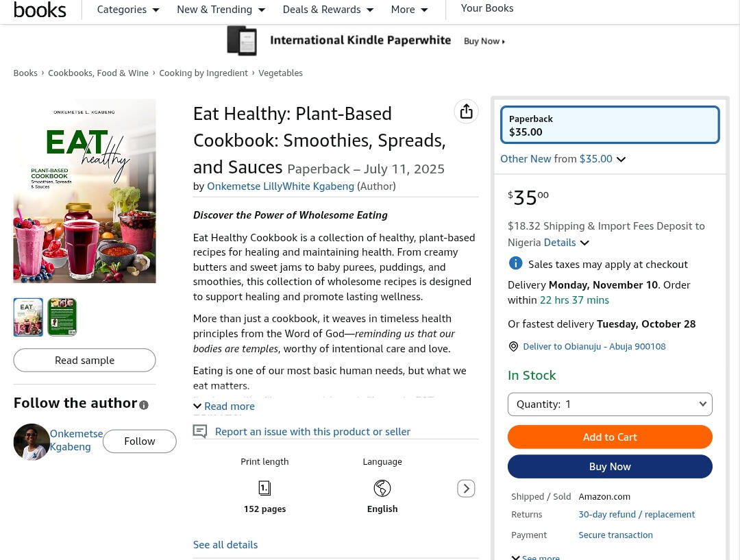Screen dimensions: 740x560
Task: Click the author's profile photo
Action: point(32,441)
